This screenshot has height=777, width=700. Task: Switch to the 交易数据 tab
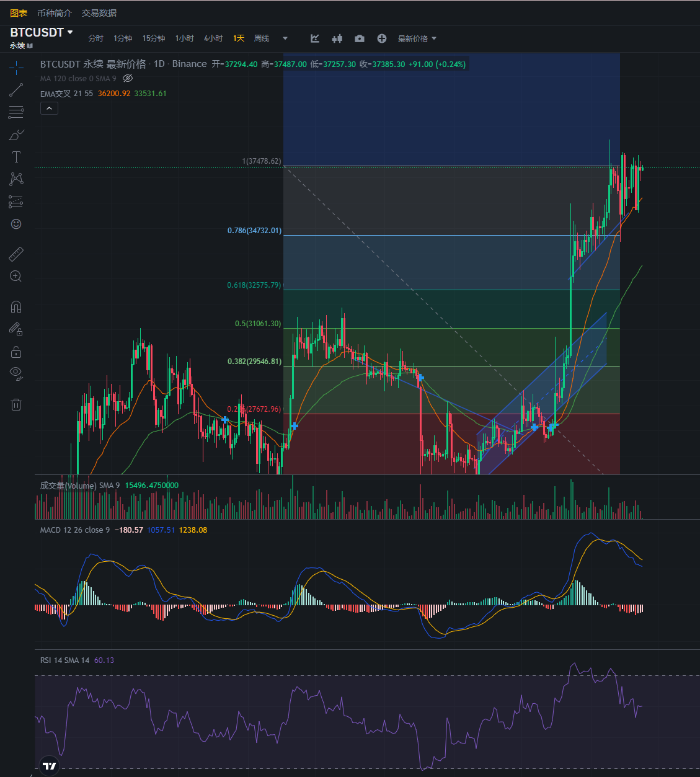(99, 12)
